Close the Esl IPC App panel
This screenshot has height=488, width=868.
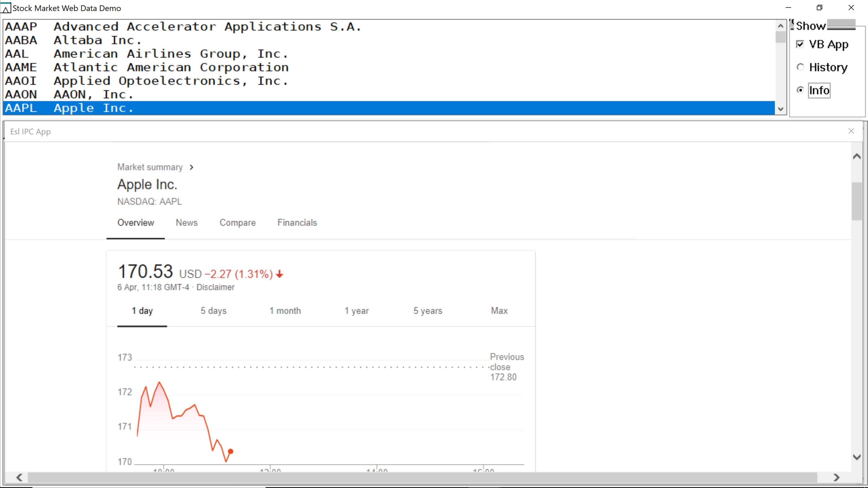(851, 131)
